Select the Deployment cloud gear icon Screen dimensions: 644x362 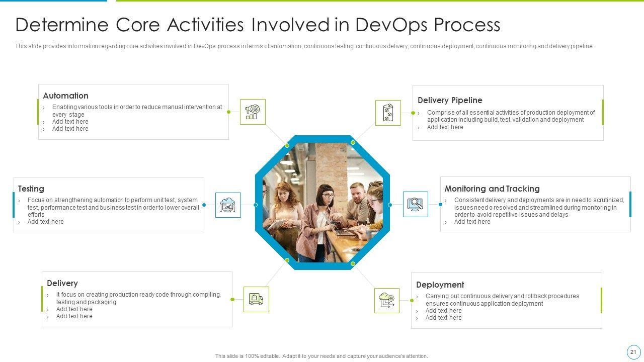(x=387, y=300)
